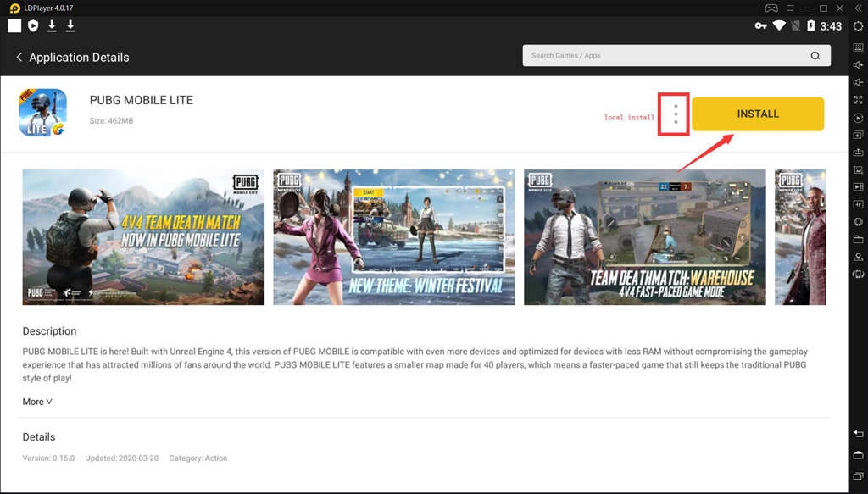Click 'Version: 0.16.0' text
The height and width of the screenshot is (494, 868).
(x=48, y=458)
